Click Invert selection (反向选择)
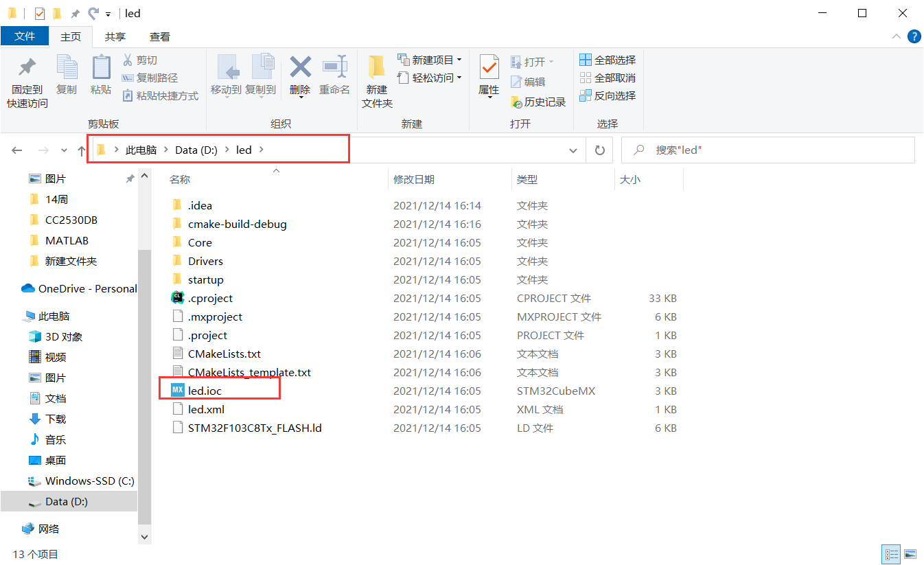 click(608, 96)
